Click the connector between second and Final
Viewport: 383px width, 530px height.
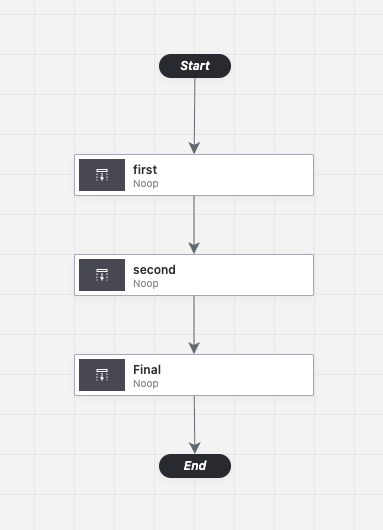point(194,320)
